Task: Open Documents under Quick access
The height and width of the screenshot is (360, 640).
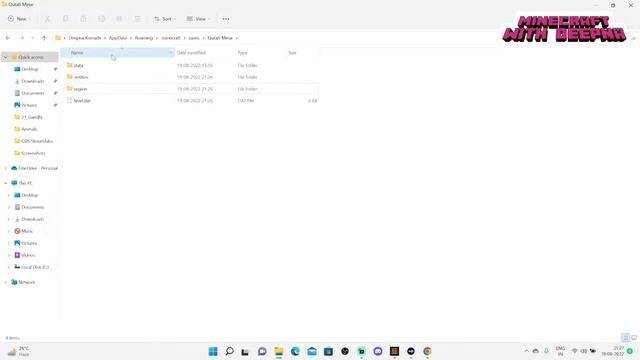Action: 33,93
